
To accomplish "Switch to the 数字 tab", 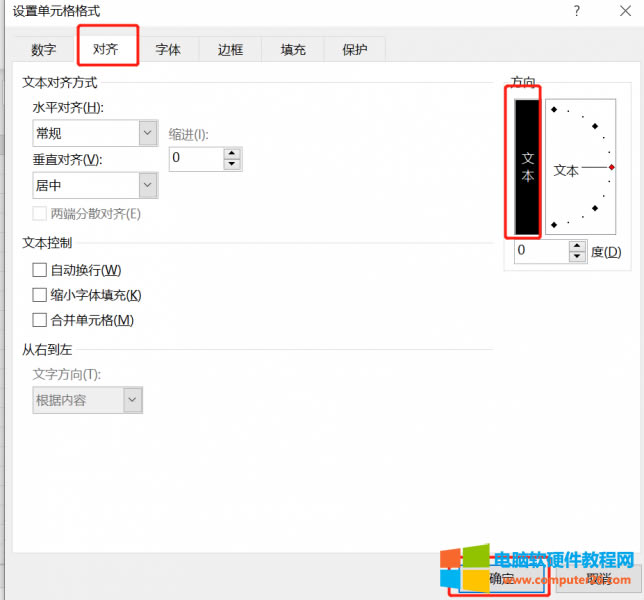I will click(x=44, y=49).
